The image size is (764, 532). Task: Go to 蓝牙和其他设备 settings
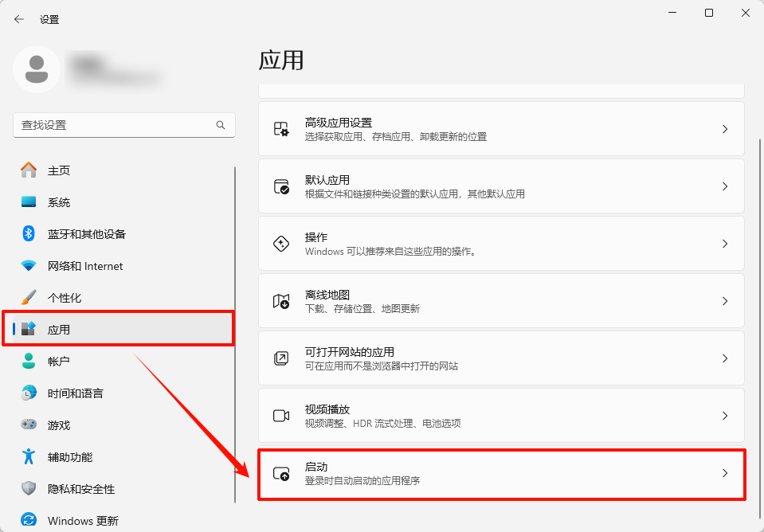[123, 234]
